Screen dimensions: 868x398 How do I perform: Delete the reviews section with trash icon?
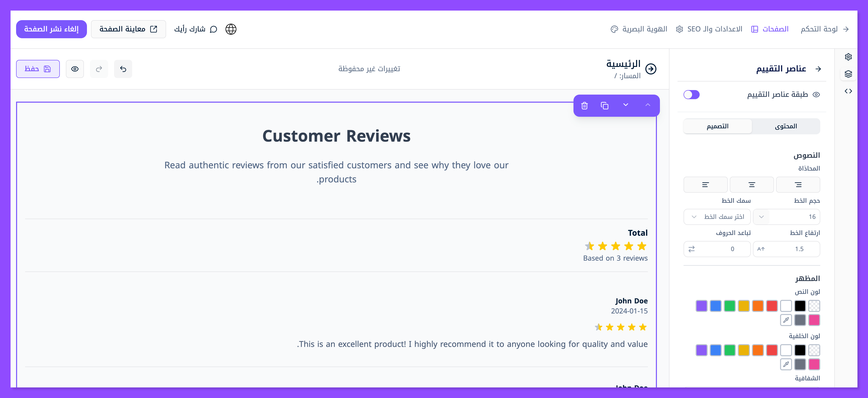[x=584, y=106]
